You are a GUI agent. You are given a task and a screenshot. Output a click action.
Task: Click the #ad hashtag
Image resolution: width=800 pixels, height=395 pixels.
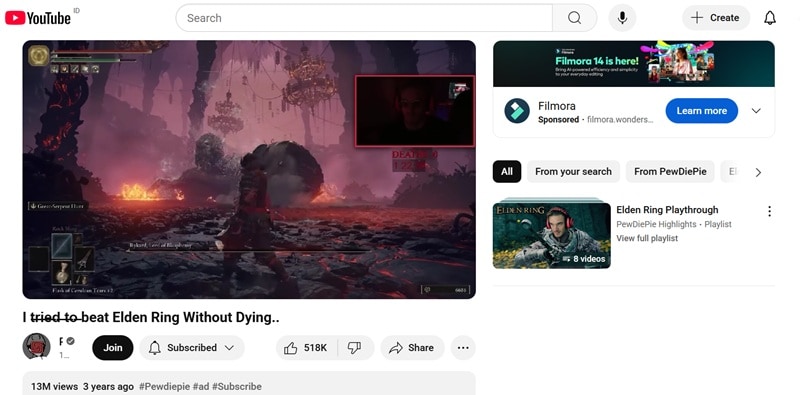coord(201,386)
